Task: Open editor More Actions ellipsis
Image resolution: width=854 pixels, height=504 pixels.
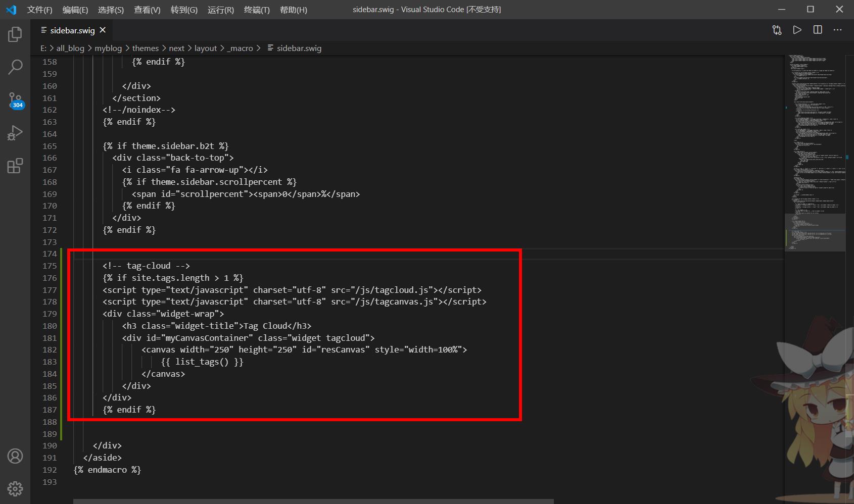Action: (837, 30)
